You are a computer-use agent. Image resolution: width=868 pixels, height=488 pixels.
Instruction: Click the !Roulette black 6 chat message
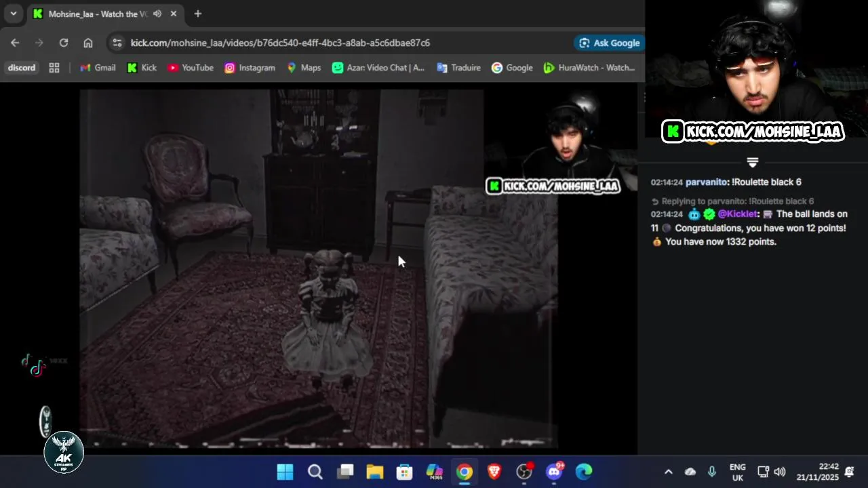[766, 182]
